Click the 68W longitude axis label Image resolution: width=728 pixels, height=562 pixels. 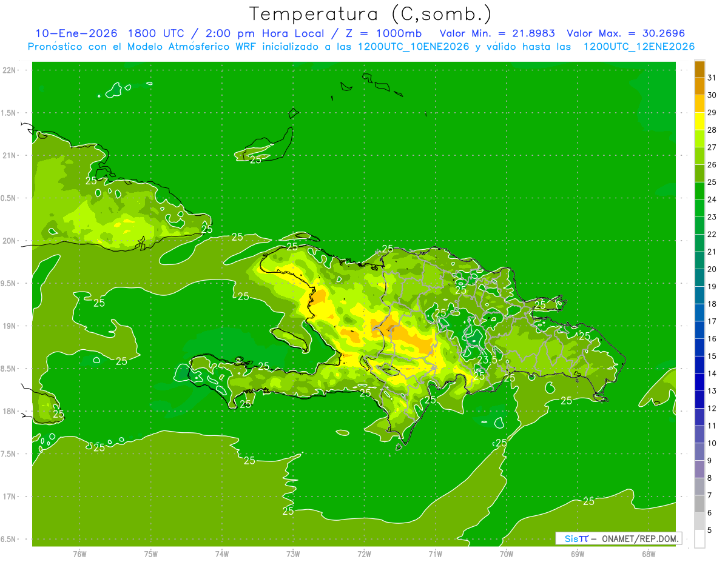click(649, 554)
